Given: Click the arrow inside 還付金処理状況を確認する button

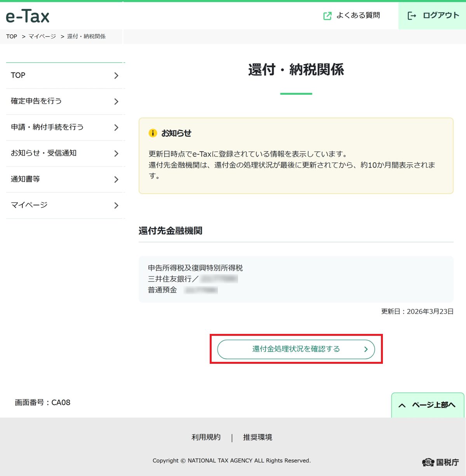Looking at the screenshot, I should (365, 349).
